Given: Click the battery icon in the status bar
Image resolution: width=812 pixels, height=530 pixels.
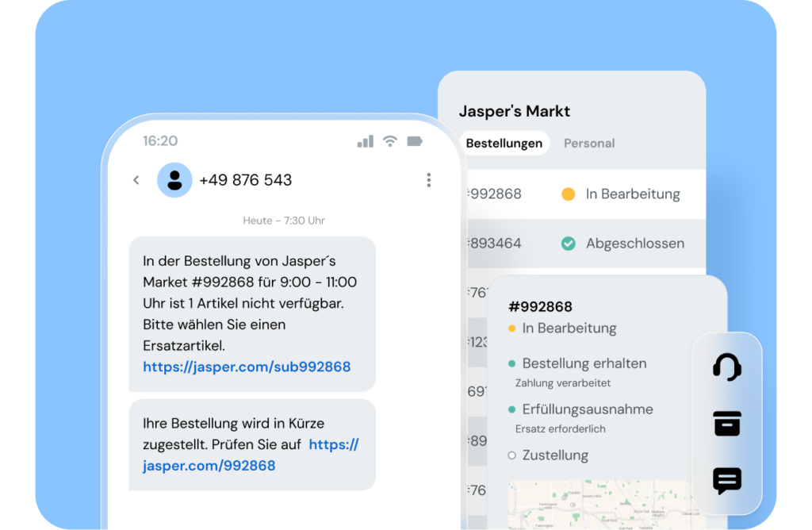Looking at the screenshot, I should (x=416, y=140).
